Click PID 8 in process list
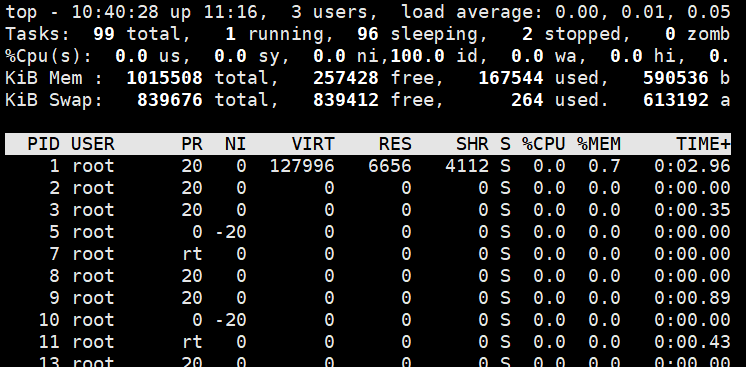 pos(54,276)
